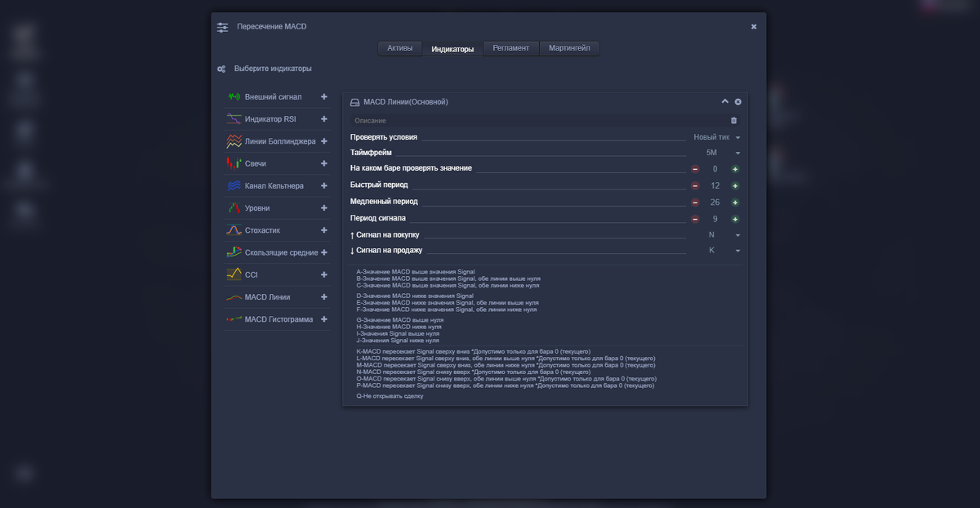Collapse the MACD Линии(Основной) panel chevron
This screenshot has width=980, height=508.
point(724,102)
